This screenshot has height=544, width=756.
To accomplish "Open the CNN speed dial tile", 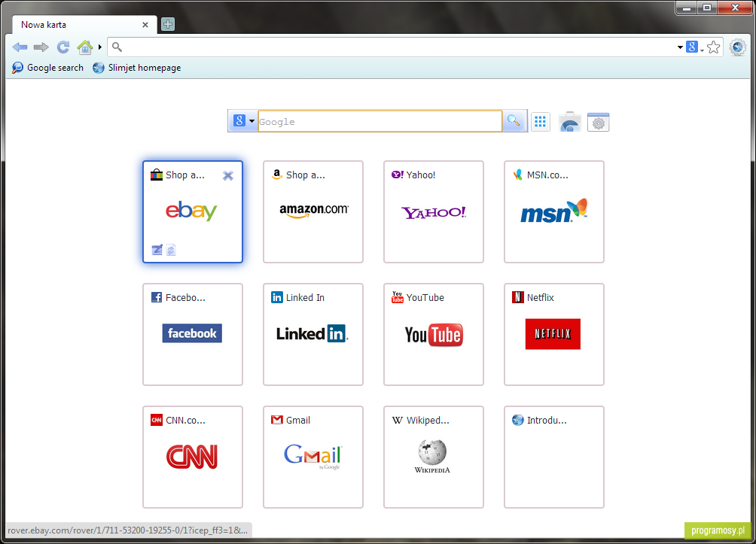I will pos(192,457).
